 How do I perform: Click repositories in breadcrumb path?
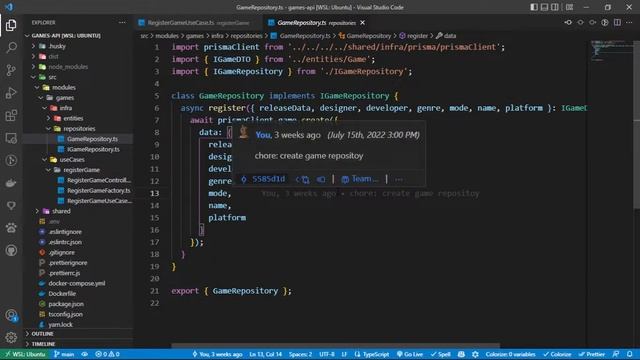tap(246, 36)
